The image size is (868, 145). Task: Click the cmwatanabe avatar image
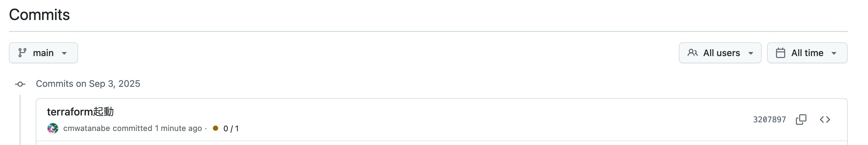pos(53,129)
